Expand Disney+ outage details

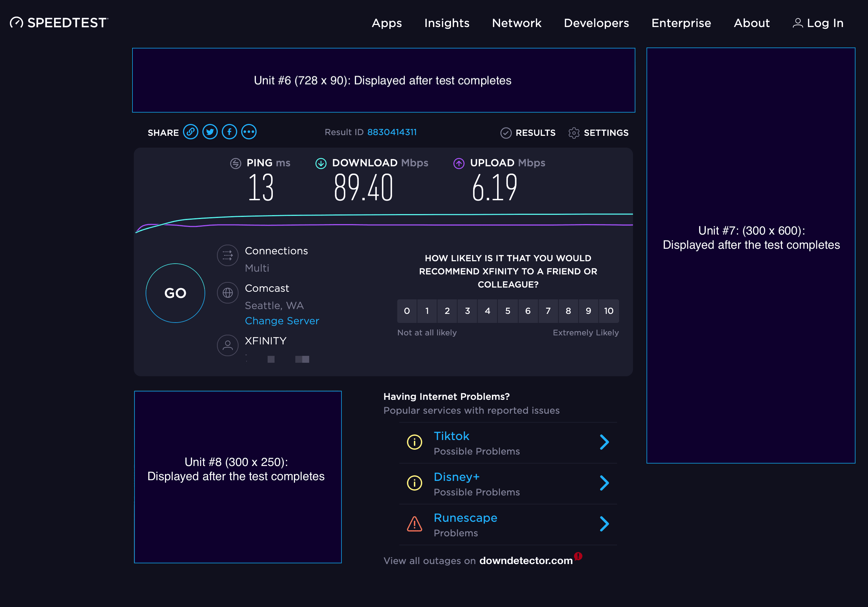pyautogui.click(x=604, y=483)
